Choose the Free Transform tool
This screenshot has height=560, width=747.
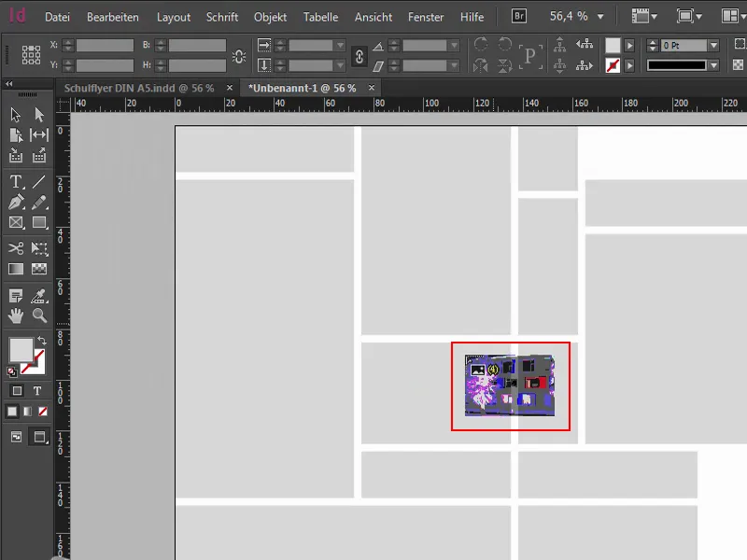pyautogui.click(x=39, y=248)
